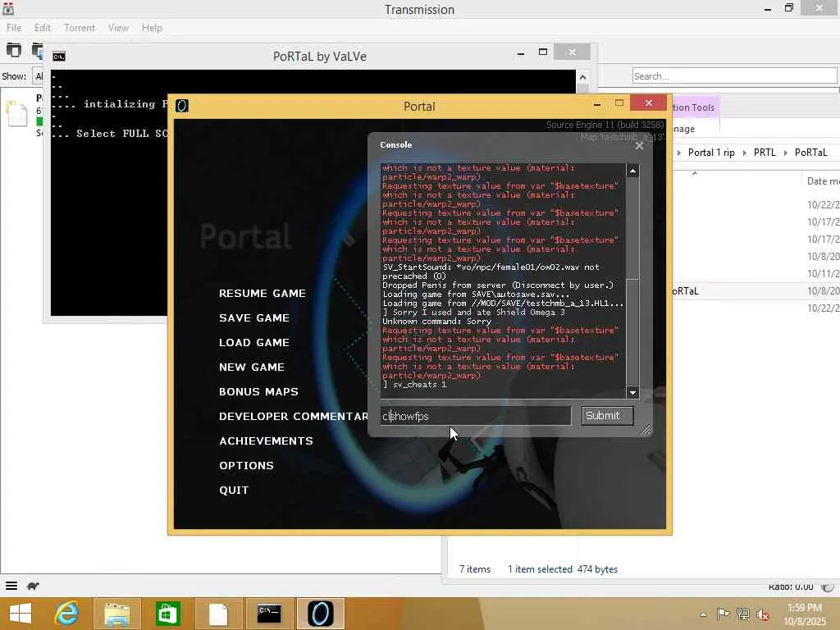
Task: Click 'Portal 1 rip' in the Explorer breadcrumb
Action: (x=711, y=153)
